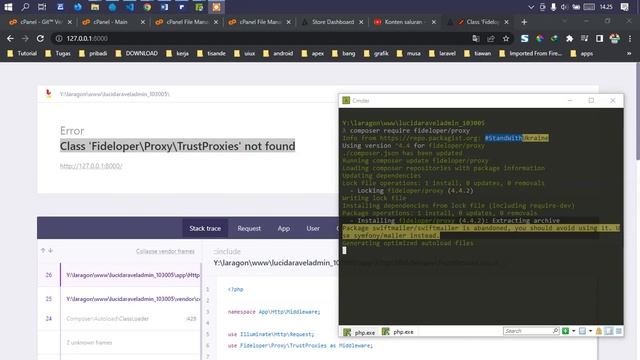Image resolution: width=640 pixels, height=360 pixels.
Task: View site information icon in address bar
Action: [x=59, y=38]
